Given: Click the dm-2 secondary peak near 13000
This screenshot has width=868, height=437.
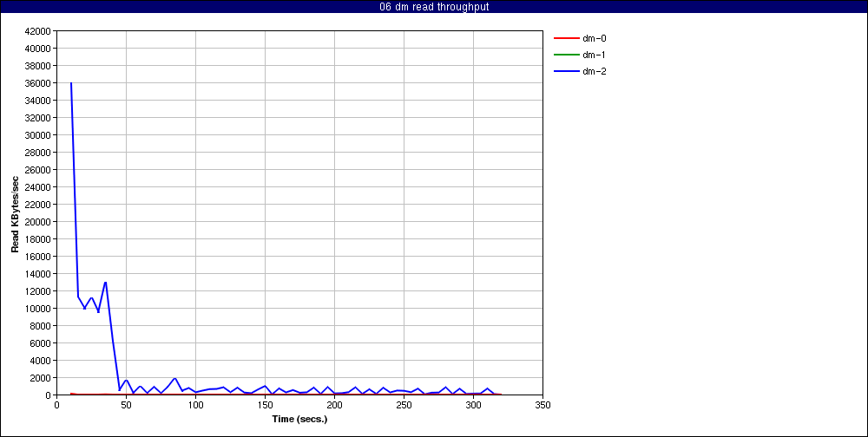Looking at the screenshot, I should [105, 282].
